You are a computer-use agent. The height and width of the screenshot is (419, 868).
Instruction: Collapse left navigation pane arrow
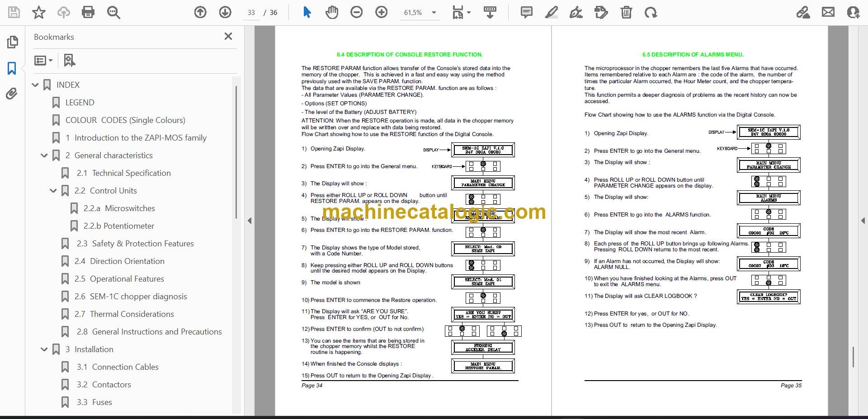[250, 221]
